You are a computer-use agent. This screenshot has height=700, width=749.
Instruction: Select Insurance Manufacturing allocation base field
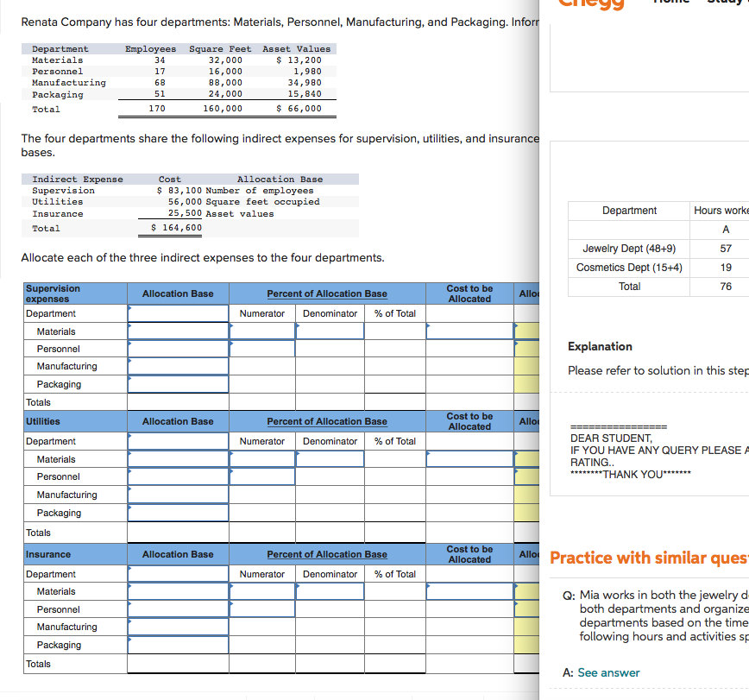(x=178, y=627)
